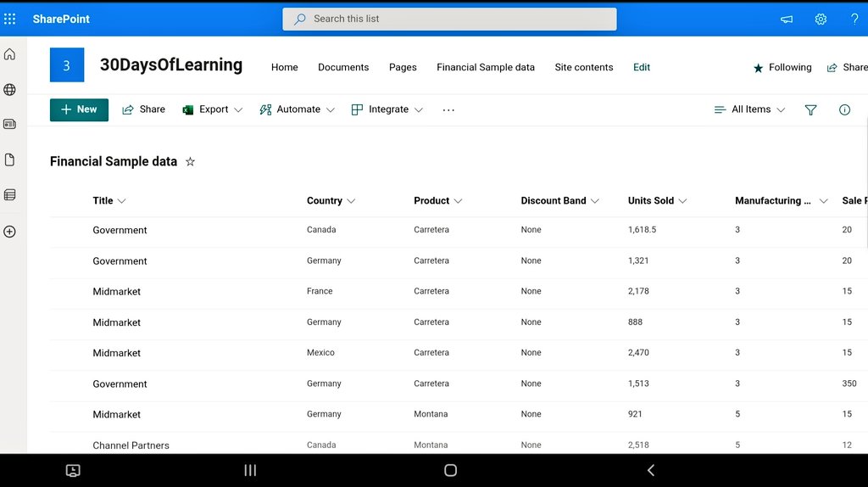Go to Home icon in left rail
Image resolution: width=868 pixels, height=487 pixels.
(x=9, y=54)
